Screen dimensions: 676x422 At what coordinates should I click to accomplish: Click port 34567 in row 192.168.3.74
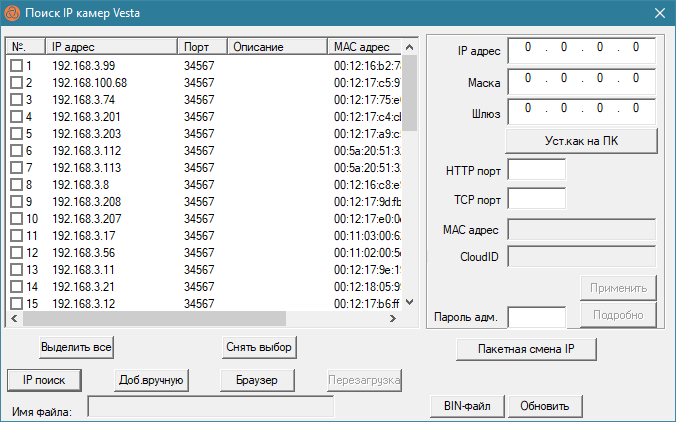[x=199, y=100]
